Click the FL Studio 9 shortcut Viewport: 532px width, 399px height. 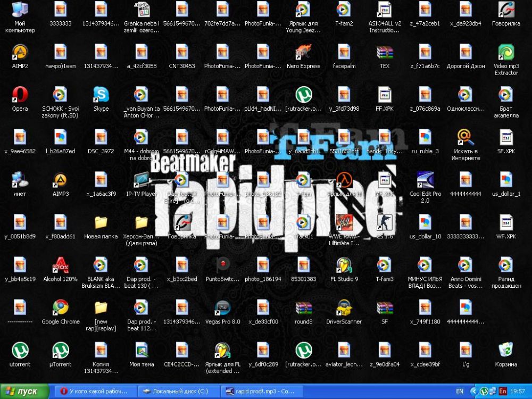(344, 265)
